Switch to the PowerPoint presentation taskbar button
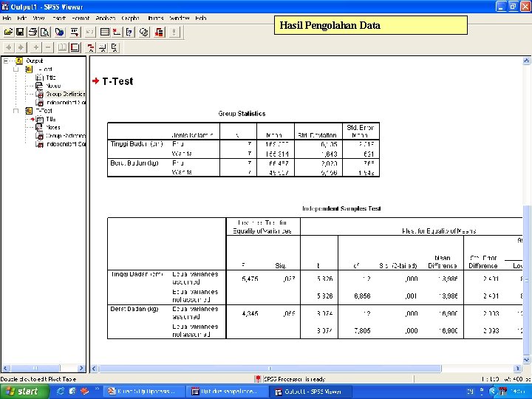 144,392
